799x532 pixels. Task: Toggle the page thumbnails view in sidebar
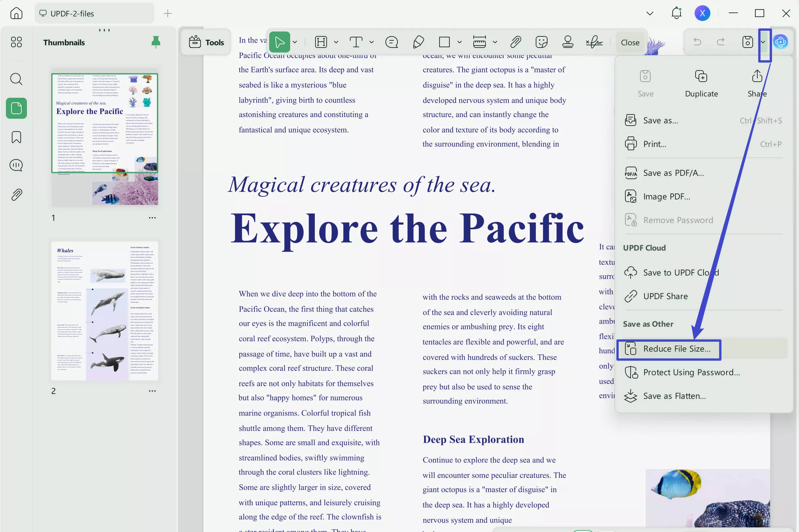coord(16,108)
